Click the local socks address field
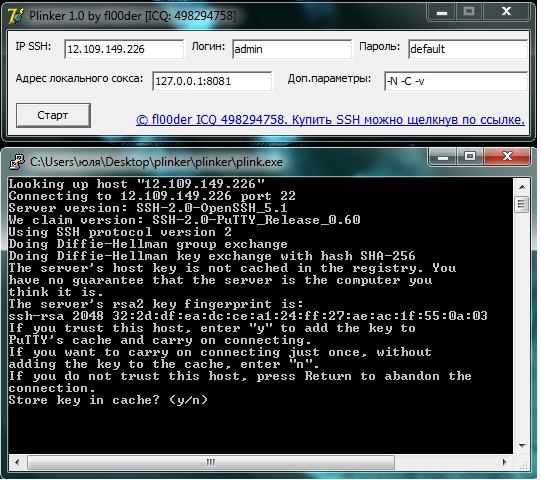Image resolution: width=541 pixels, height=480 pixels. (212, 81)
